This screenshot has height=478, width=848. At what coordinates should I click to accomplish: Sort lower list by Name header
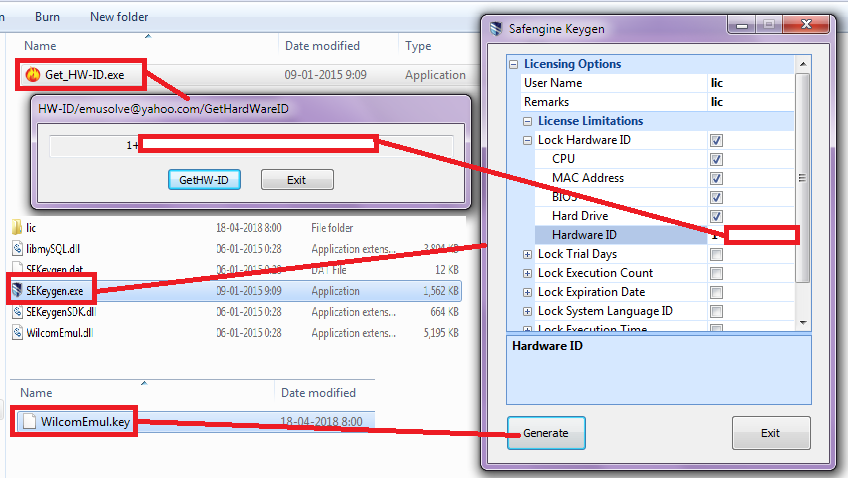36,393
